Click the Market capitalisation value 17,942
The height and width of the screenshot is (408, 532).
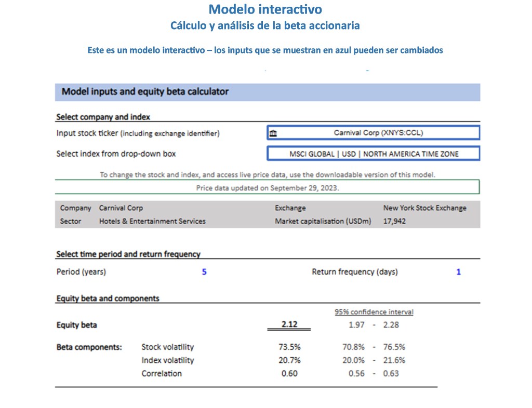click(x=394, y=221)
